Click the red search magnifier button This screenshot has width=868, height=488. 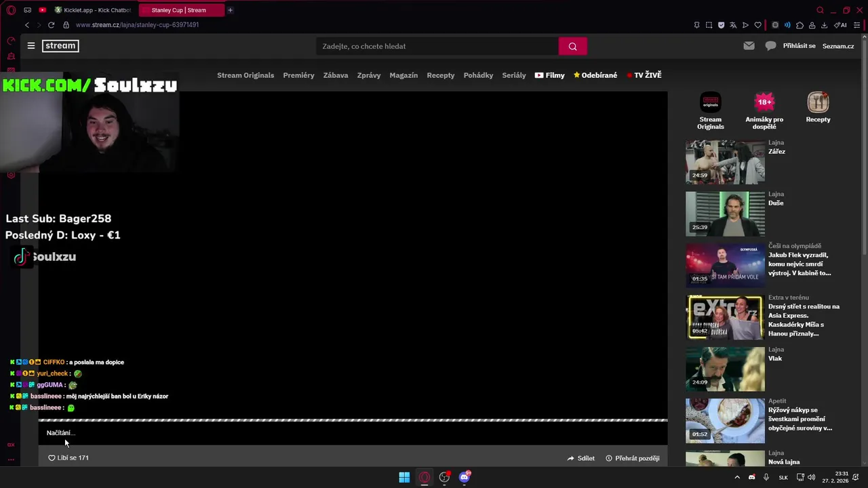coord(573,46)
